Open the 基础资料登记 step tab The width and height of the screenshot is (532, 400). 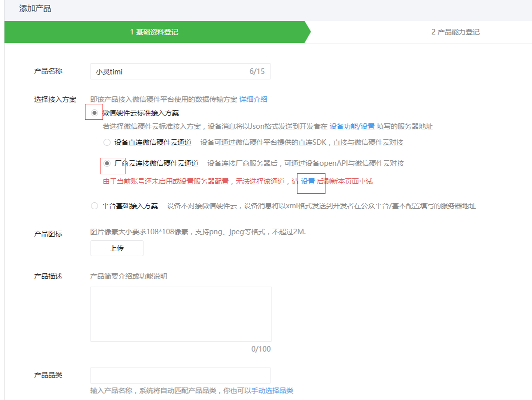tap(155, 31)
